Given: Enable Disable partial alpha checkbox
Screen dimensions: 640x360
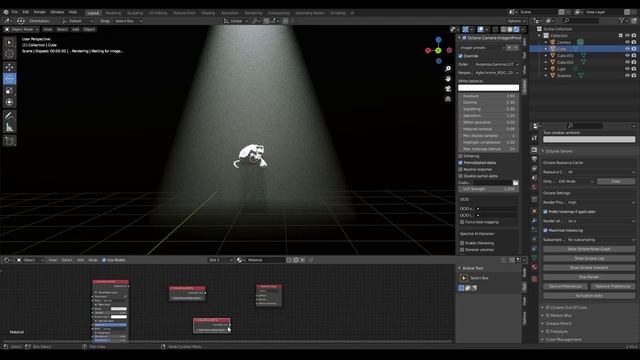Looking at the screenshot, I should point(460,176).
